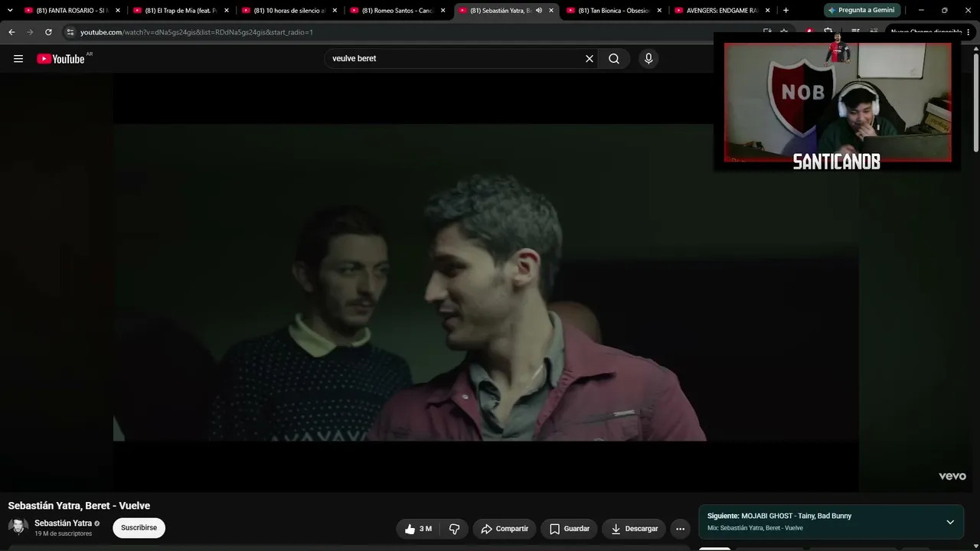Mute audio on the Sebastián Yatra tab

539,11
